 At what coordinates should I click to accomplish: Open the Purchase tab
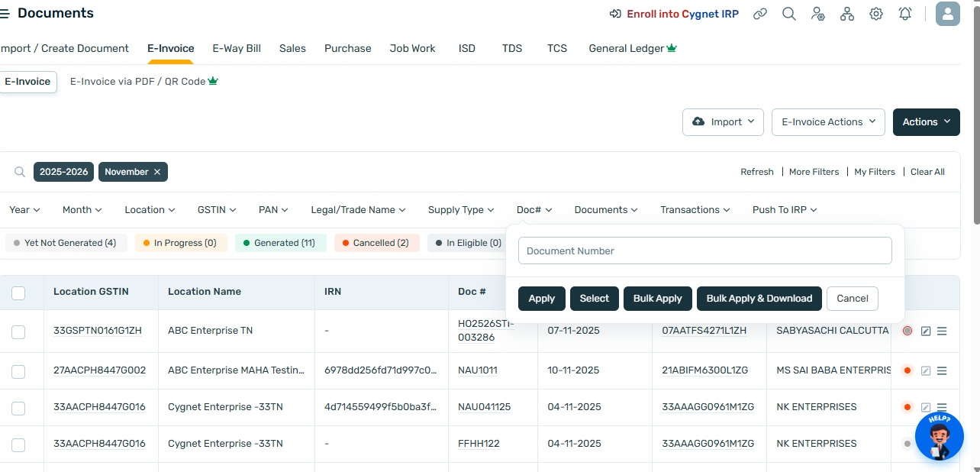(x=347, y=48)
